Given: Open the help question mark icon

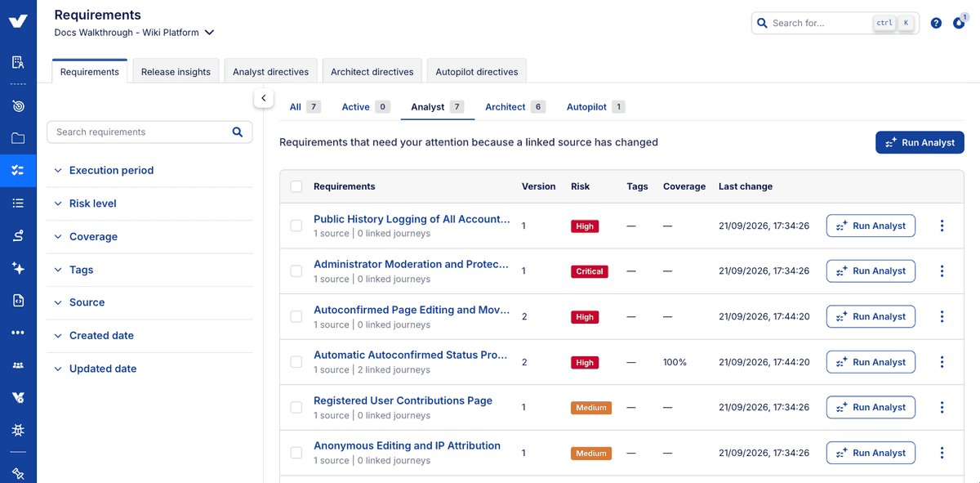Looking at the screenshot, I should [936, 23].
